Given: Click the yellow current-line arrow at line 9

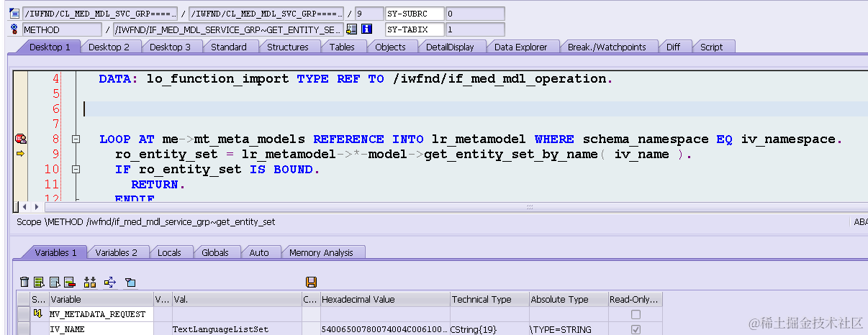Looking at the screenshot, I should [20, 153].
